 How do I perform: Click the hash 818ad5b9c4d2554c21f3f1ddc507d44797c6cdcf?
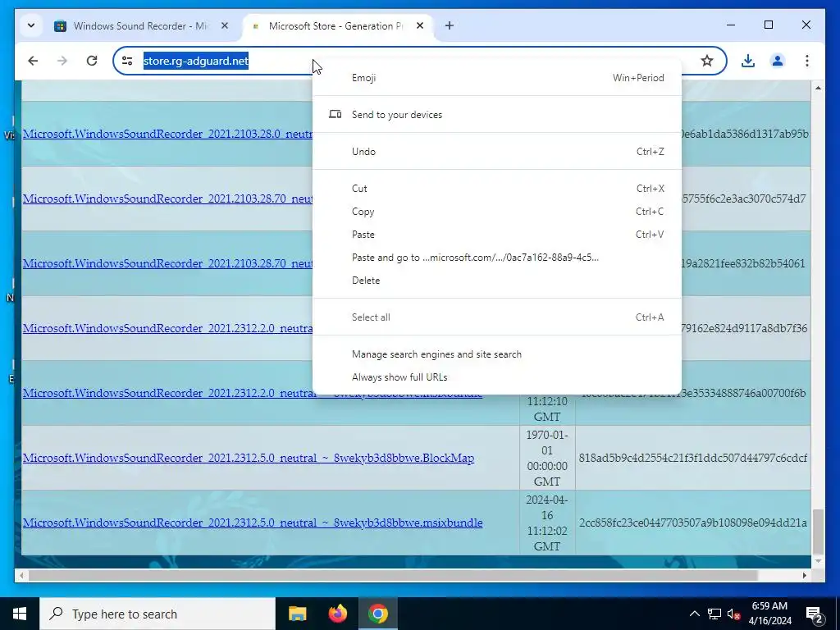(692, 458)
